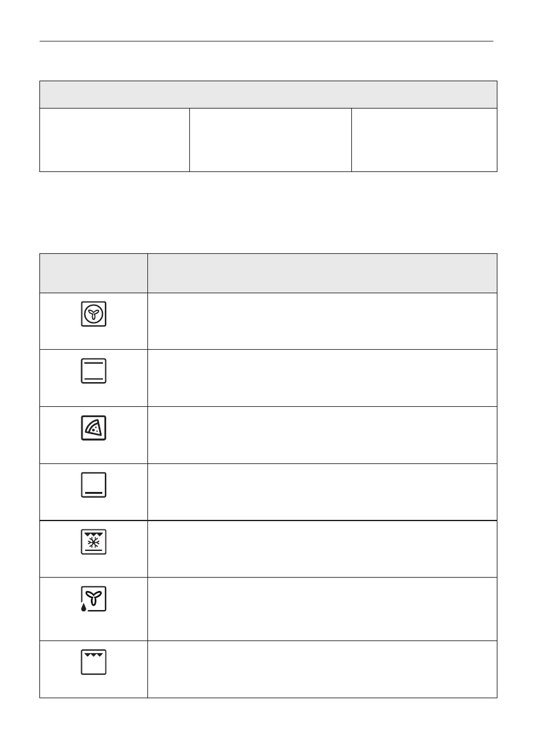Click the grey header above the icon column

click(x=93, y=273)
